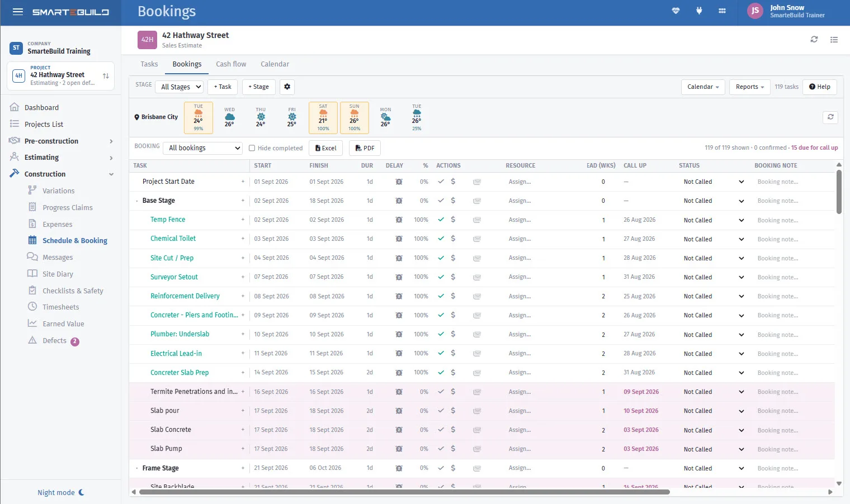Click the refresh icon beside 42 Hathway Street
Viewport: 850px width, 504px height.
(x=814, y=40)
